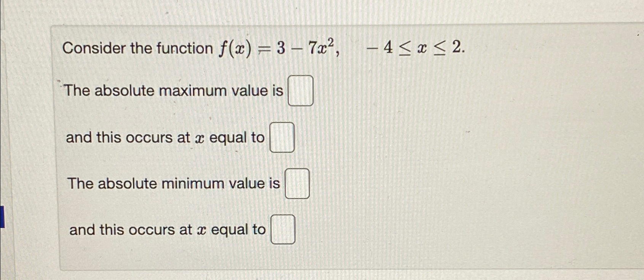Image resolution: width=644 pixels, height=280 pixels.
Task: Click the absolute maximum value input box
Action: [x=300, y=90]
